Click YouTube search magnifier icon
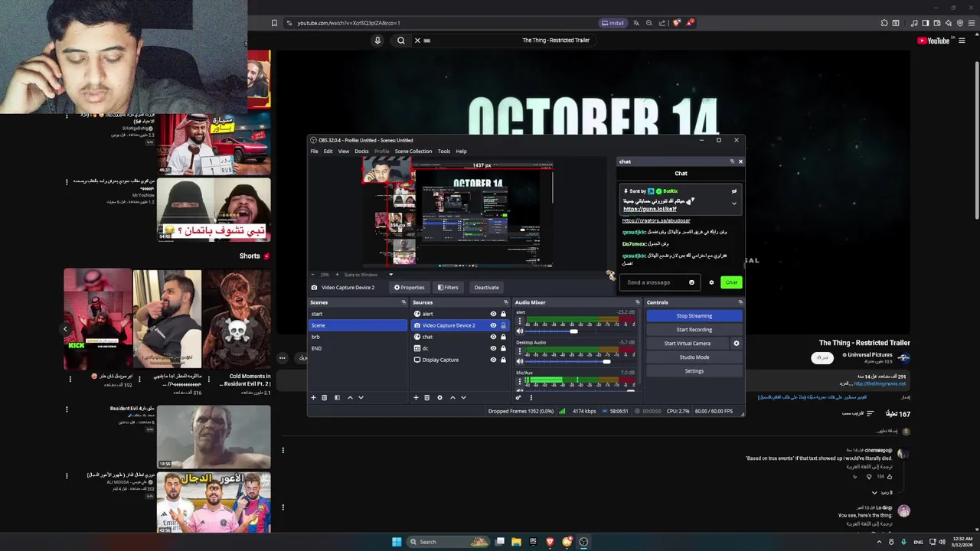This screenshot has height=551, width=980. (x=401, y=41)
